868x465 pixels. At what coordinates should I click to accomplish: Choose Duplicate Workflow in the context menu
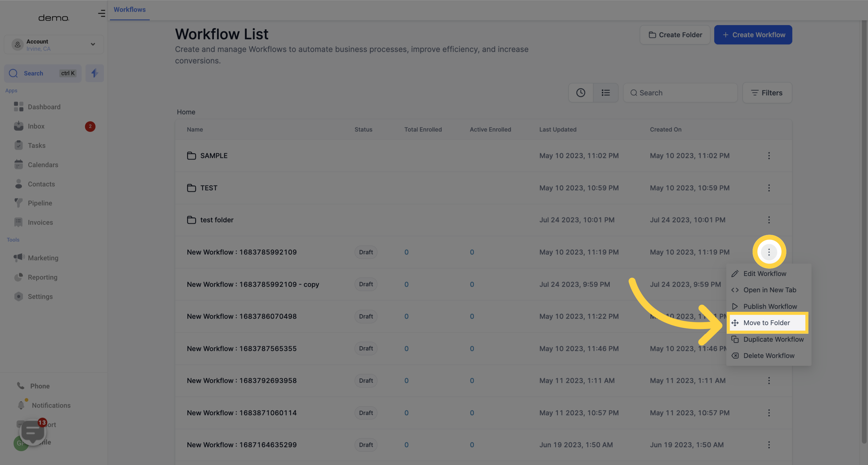(773, 339)
